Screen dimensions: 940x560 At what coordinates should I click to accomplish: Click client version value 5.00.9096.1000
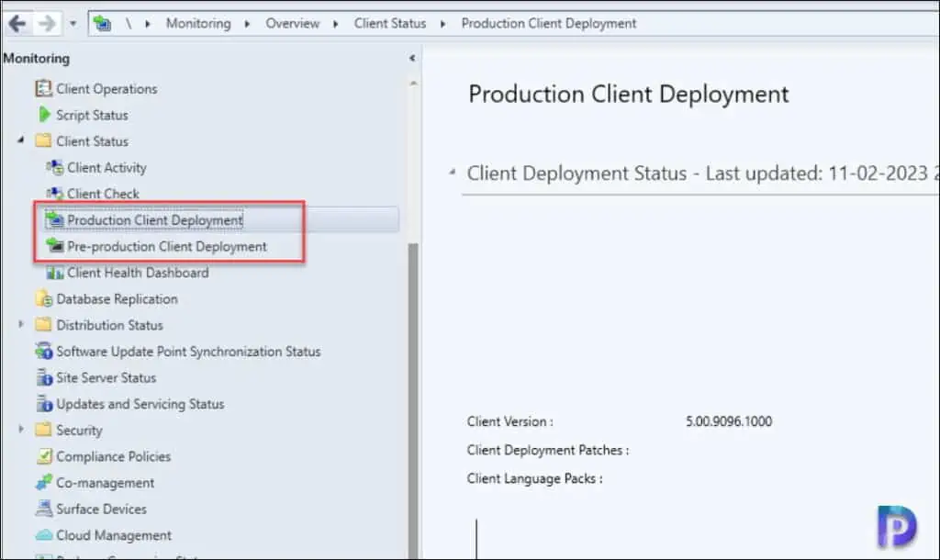tap(729, 421)
